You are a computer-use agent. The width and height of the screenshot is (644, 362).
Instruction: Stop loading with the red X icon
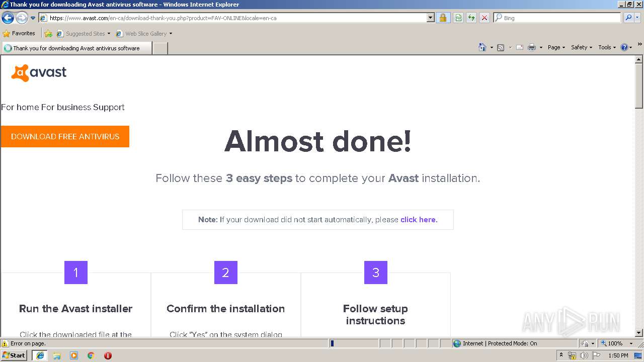point(485,18)
